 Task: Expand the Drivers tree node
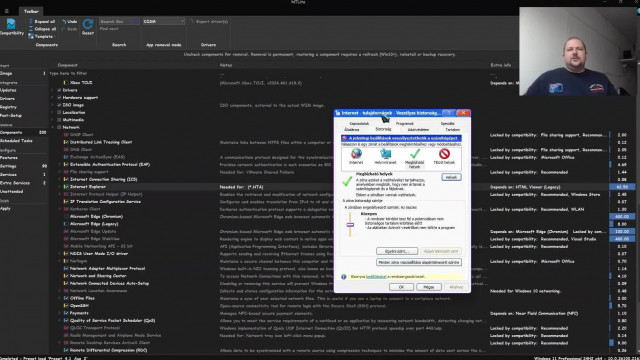click(53, 90)
